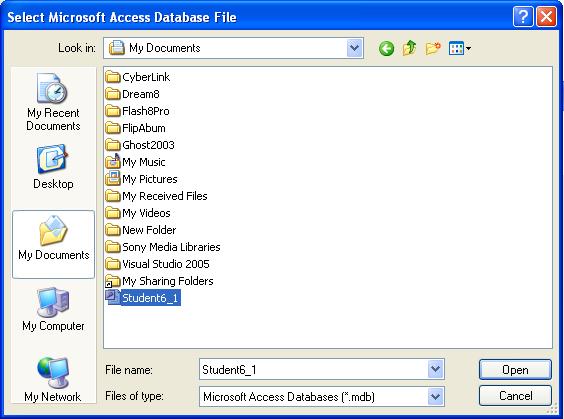Go up one folder level

pyautogui.click(x=409, y=48)
